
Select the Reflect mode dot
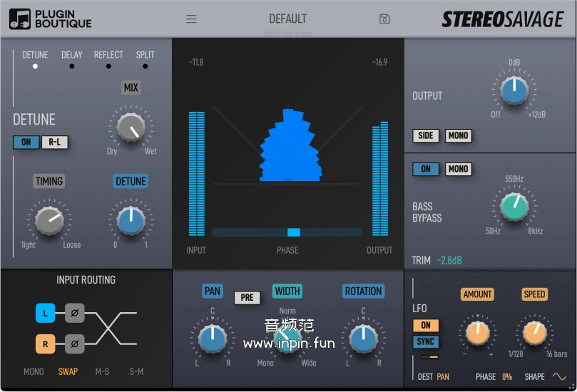(x=108, y=66)
